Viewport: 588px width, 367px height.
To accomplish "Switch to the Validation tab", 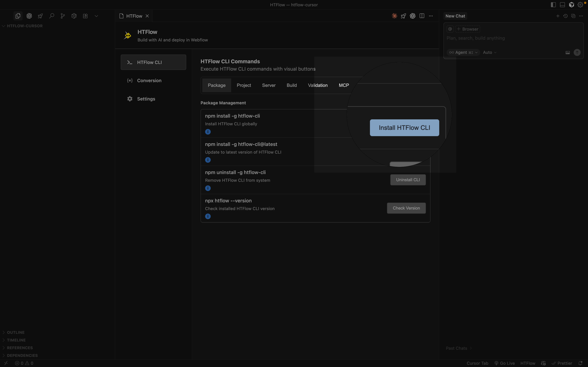I will pos(318,85).
